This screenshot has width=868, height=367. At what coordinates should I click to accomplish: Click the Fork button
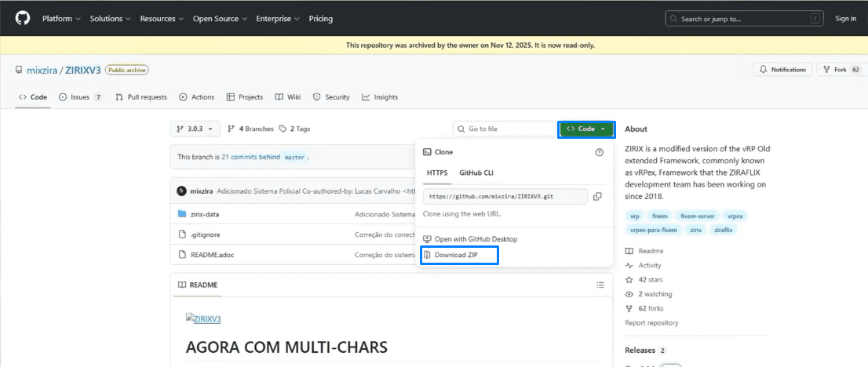[842, 70]
